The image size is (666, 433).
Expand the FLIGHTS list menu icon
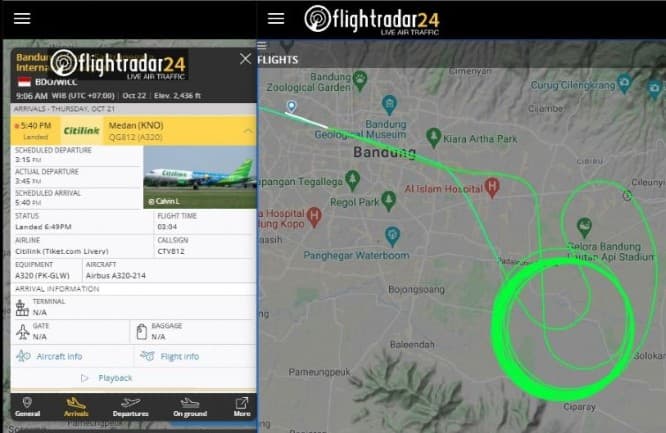(x=262, y=45)
